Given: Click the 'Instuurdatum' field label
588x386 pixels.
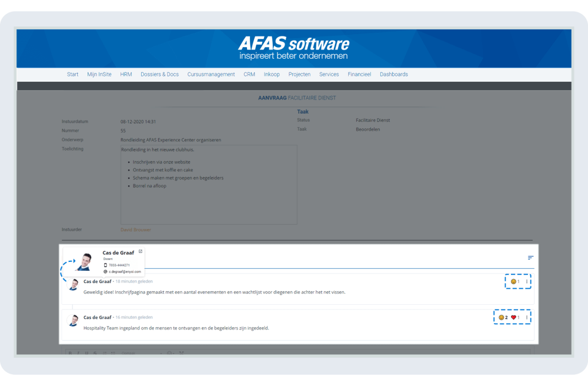Looking at the screenshot, I should pyautogui.click(x=75, y=122).
